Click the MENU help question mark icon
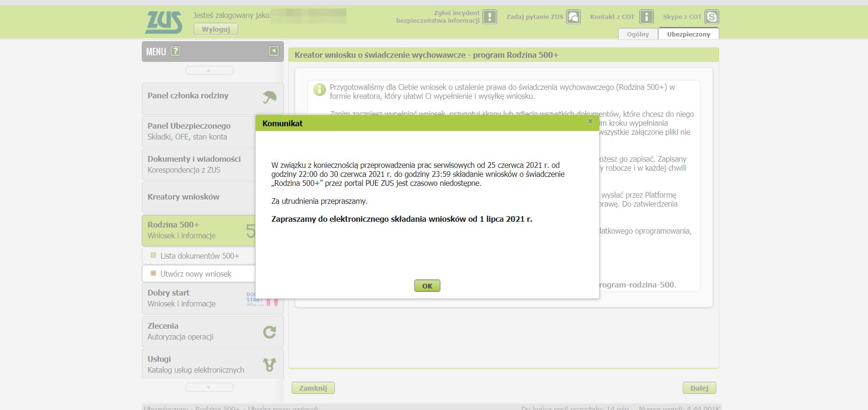 click(175, 51)
